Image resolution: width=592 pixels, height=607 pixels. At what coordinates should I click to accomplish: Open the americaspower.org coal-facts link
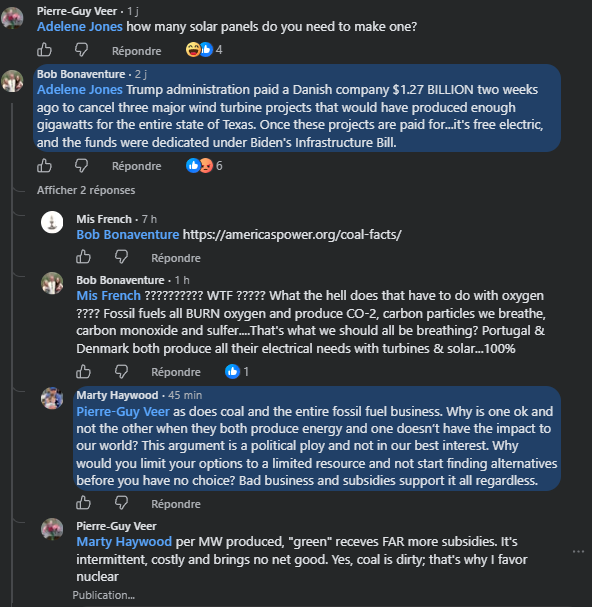point(292,235)
